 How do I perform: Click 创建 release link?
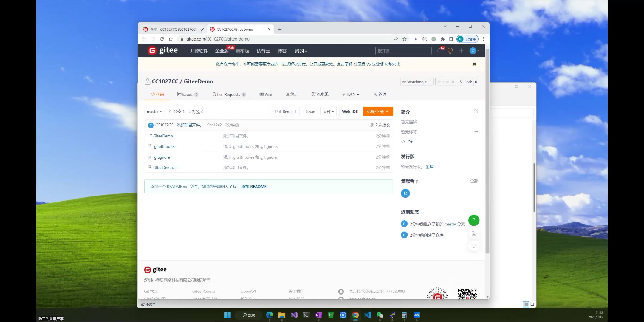(430, 166)
